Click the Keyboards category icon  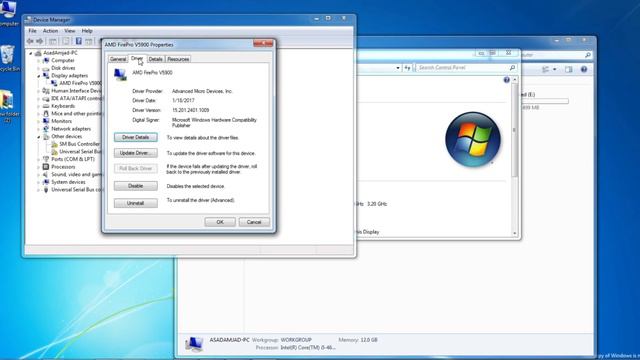46,106
